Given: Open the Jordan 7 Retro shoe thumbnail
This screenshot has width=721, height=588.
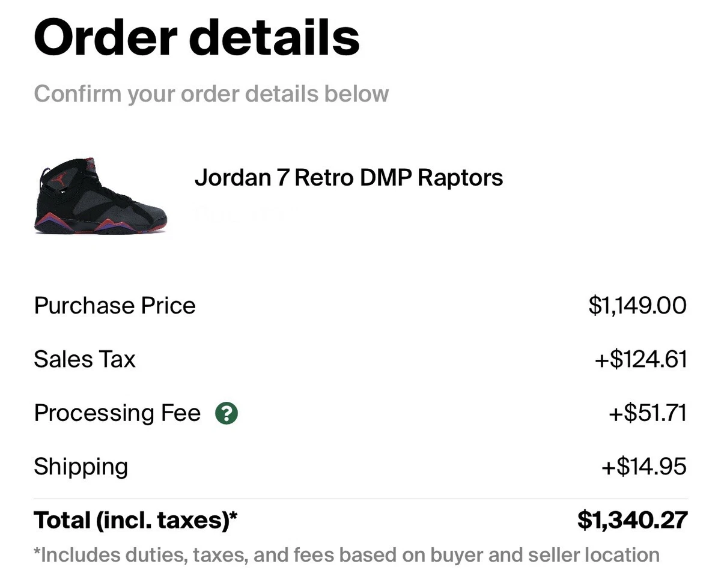Looking at the screenshot, I should [x=101, y=196].
